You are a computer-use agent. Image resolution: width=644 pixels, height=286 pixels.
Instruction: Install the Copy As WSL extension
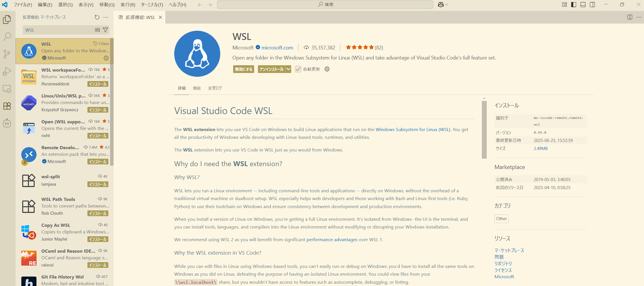click(98, 239)
